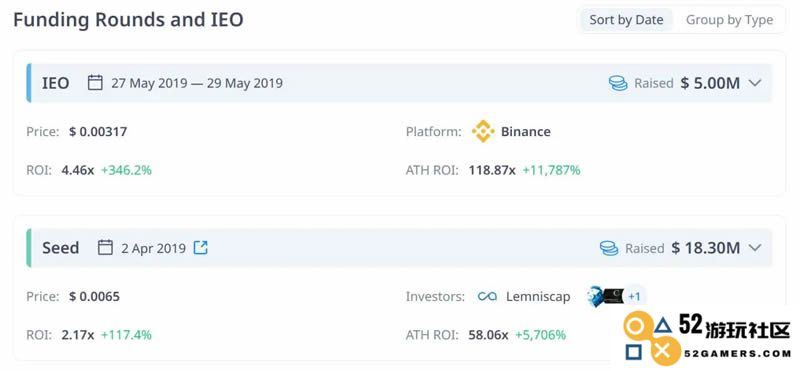The width and height of the screenshot is (800, 371).
Task: Click the coins icon beside Raised $ 5.00M
Action: pyautogui.click(x=618, y=83)
